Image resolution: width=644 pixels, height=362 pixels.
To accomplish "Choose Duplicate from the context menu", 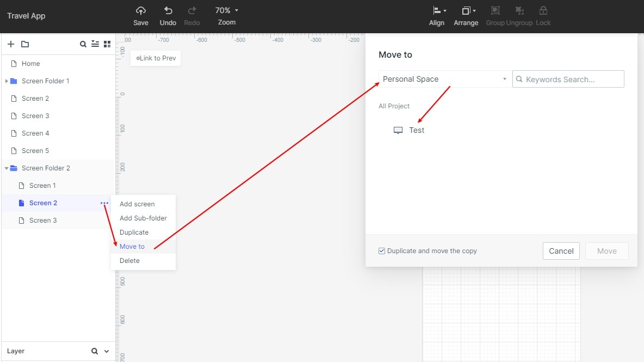I will tap(134, 232).
